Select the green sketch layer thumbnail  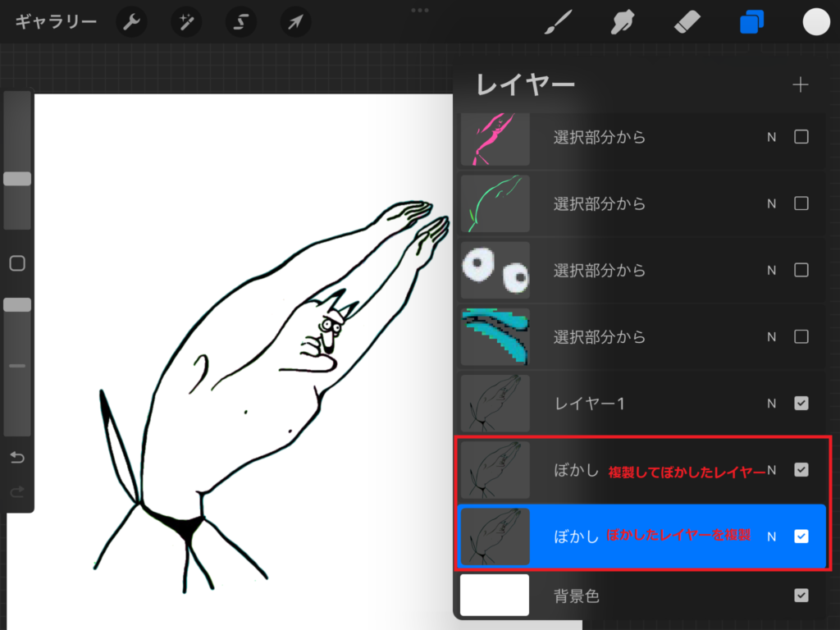(495, 203)
